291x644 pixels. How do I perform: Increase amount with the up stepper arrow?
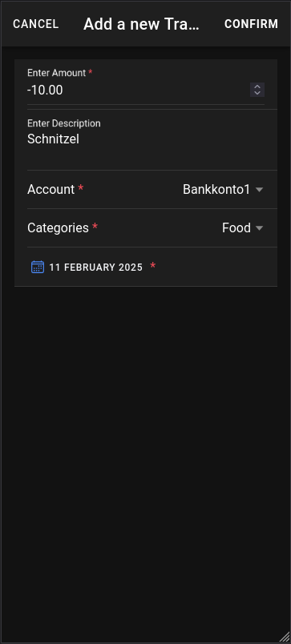click(257, 87)
